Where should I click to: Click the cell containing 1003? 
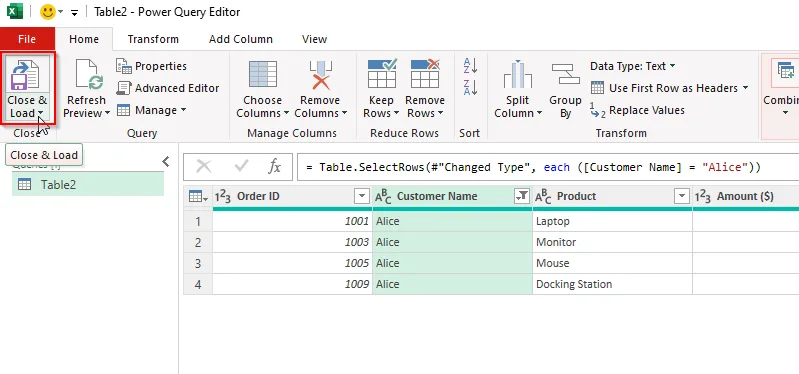(x=292, y=242)
